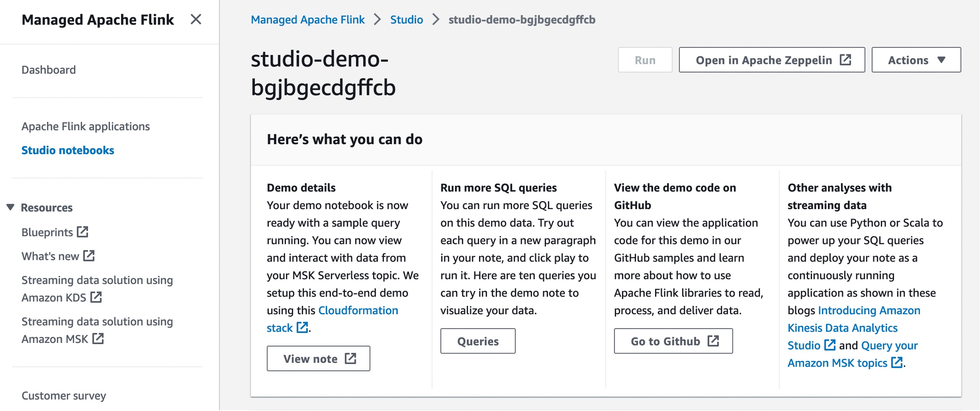Click the Go to Github button
Image resolution: width=980 pixels, height=411 pixels.
click(673, 341)
